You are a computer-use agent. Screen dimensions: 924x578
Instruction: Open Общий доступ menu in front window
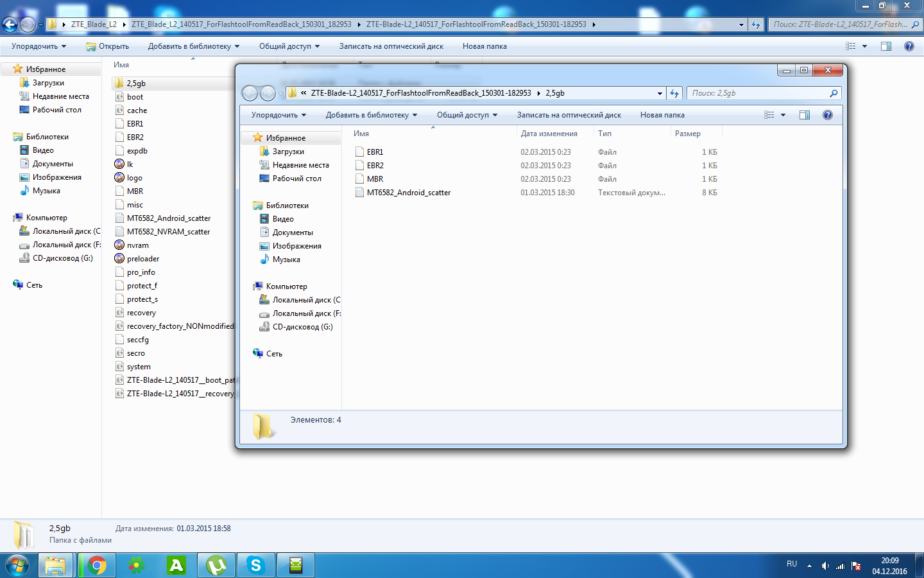coord(466,115)
